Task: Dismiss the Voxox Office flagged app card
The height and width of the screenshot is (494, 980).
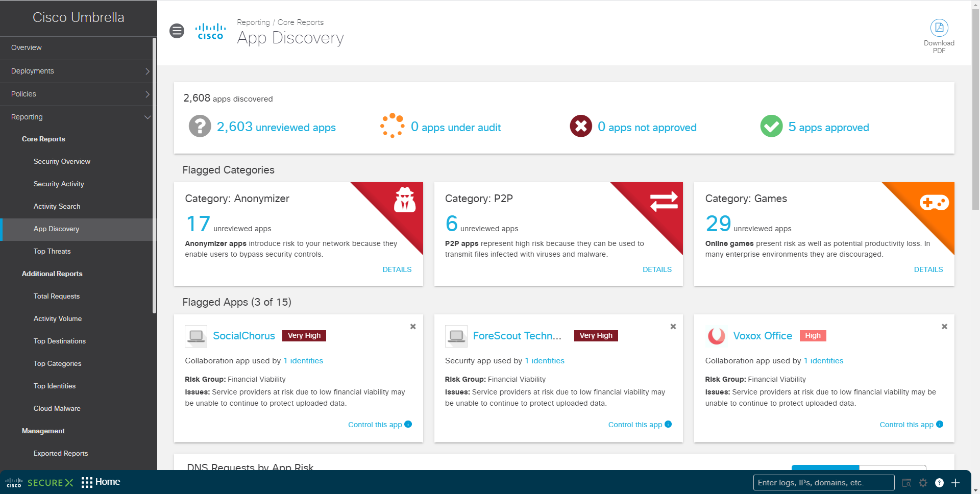Action: click(944, 327)
